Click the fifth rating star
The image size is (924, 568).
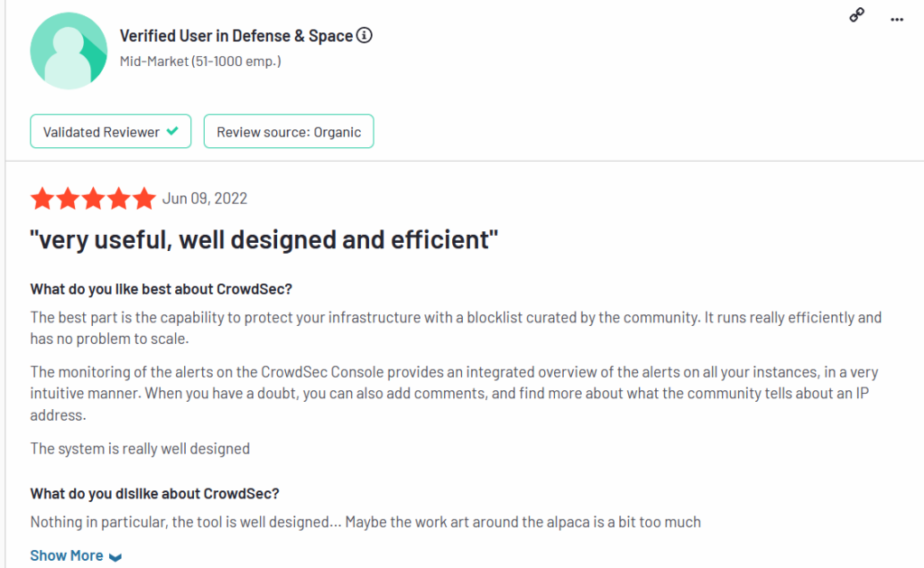tap(143, 200)
